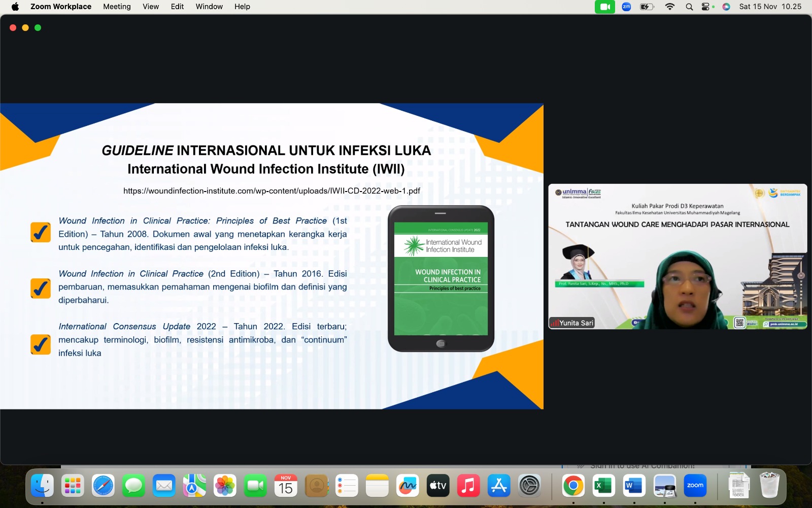Open the Meeting menu
The image size is (812, 508).
click(117, 7)
